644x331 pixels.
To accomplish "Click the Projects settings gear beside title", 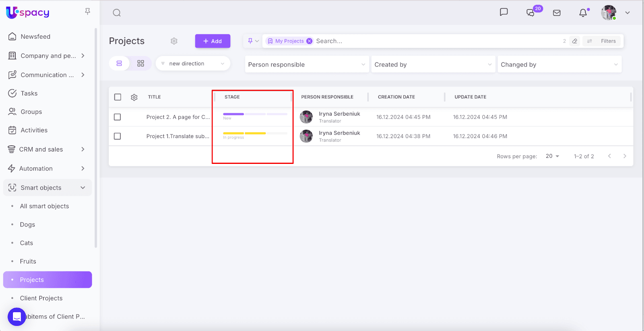I will pyautogui.click(x=174, y=41).
